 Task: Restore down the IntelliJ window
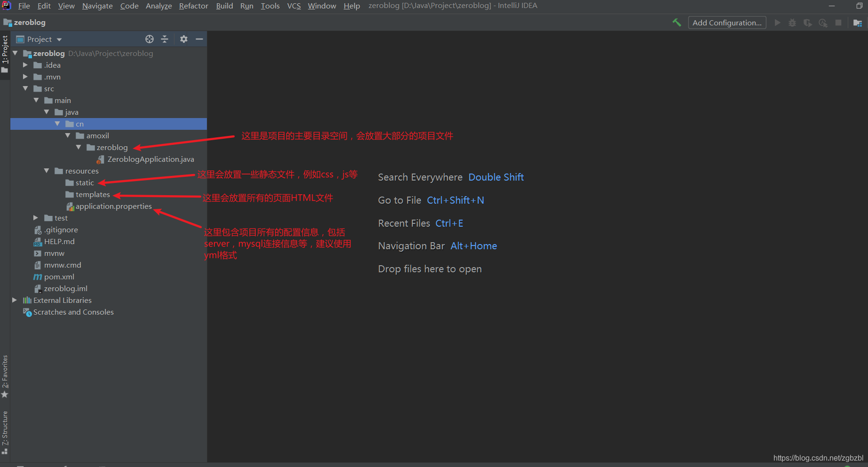point(860,6)
